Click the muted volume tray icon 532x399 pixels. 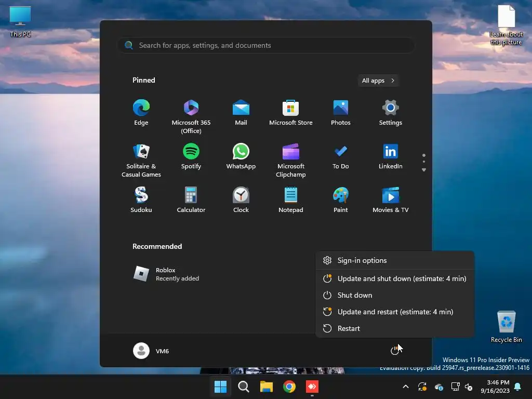[x=469, y=387]
